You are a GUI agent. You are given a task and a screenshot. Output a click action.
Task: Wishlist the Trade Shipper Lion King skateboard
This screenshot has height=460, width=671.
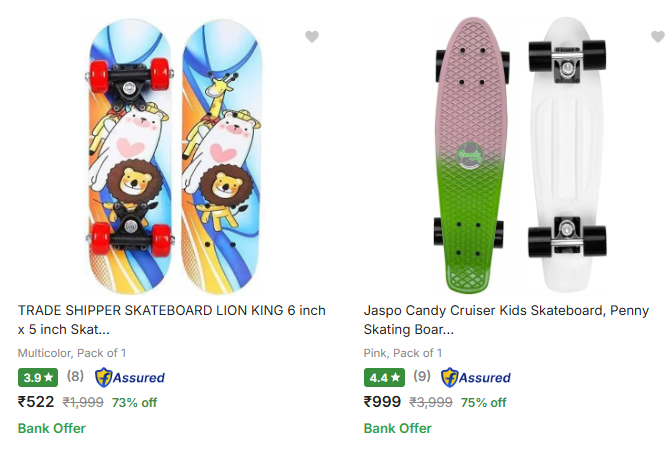(x=312, y=37)
